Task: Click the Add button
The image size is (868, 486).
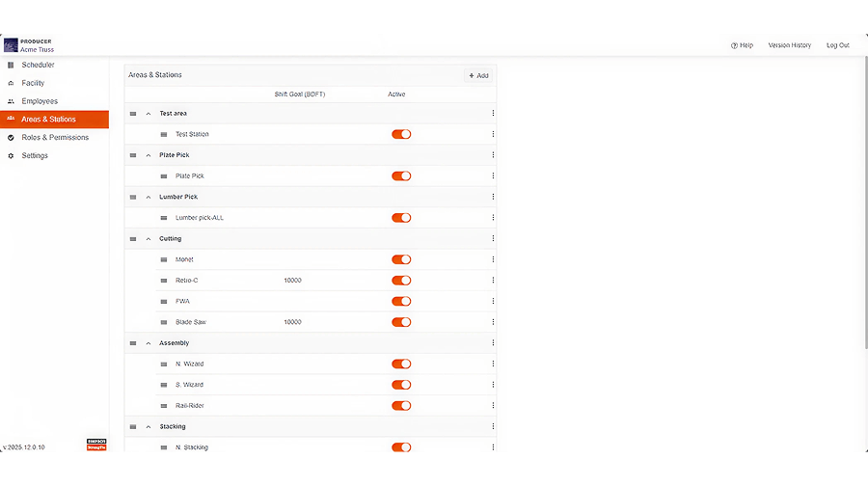Action: [478, 76]
